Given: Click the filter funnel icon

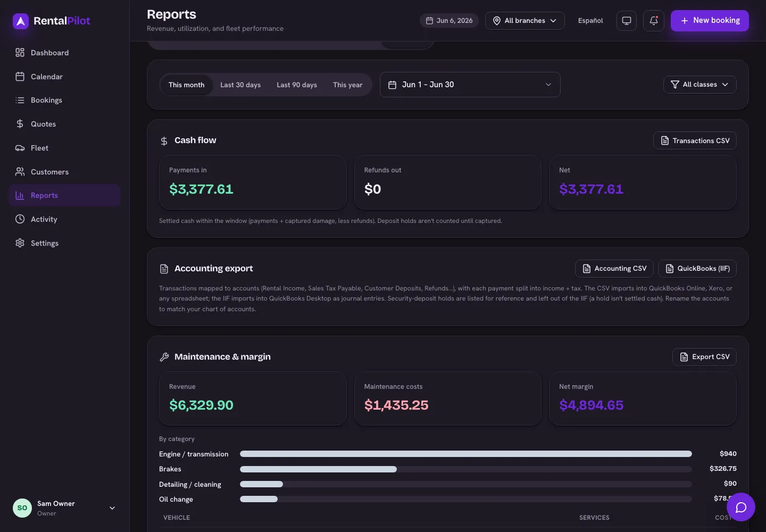Looking at the screenshot, I should tap(675, 85).
